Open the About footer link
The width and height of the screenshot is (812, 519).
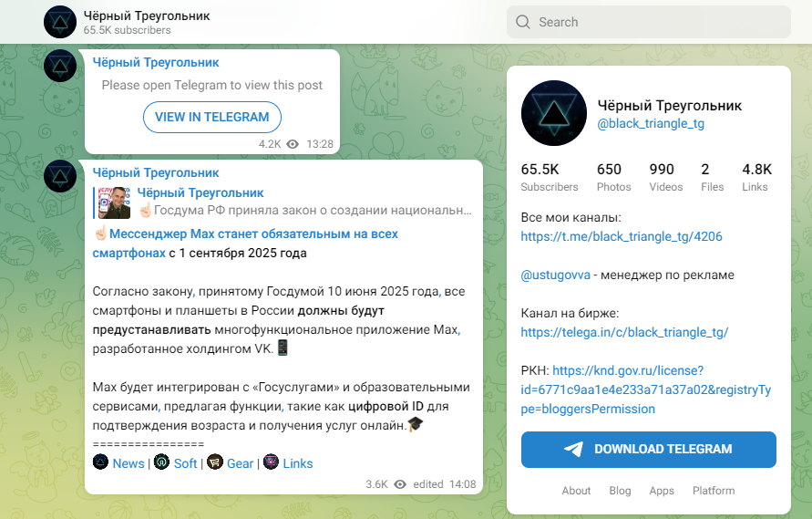click(x=576, y=491)
